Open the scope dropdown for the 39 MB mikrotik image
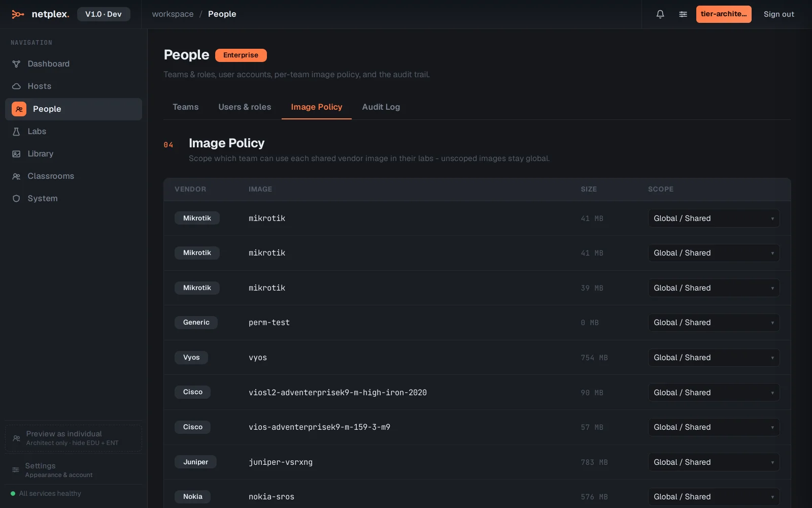 [x=714, y=288]
